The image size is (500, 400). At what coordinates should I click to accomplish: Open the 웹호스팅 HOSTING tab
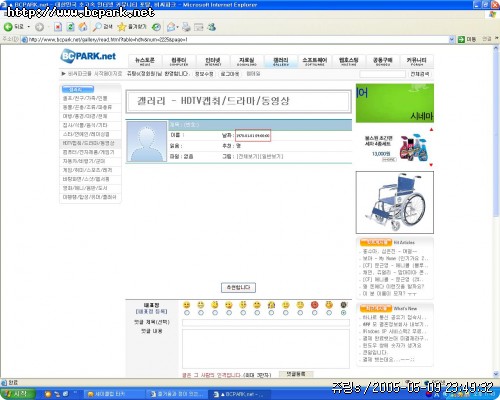(349, 61)
